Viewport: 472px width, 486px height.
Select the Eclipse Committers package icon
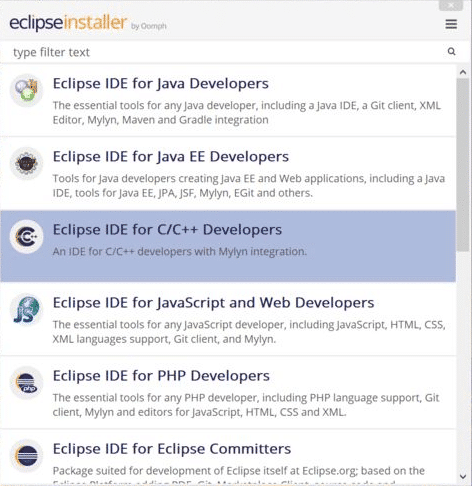(x=26, y=456)
